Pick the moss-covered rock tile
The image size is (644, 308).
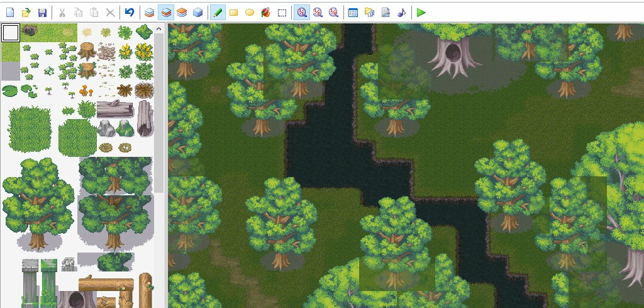(x=125, y=128)
